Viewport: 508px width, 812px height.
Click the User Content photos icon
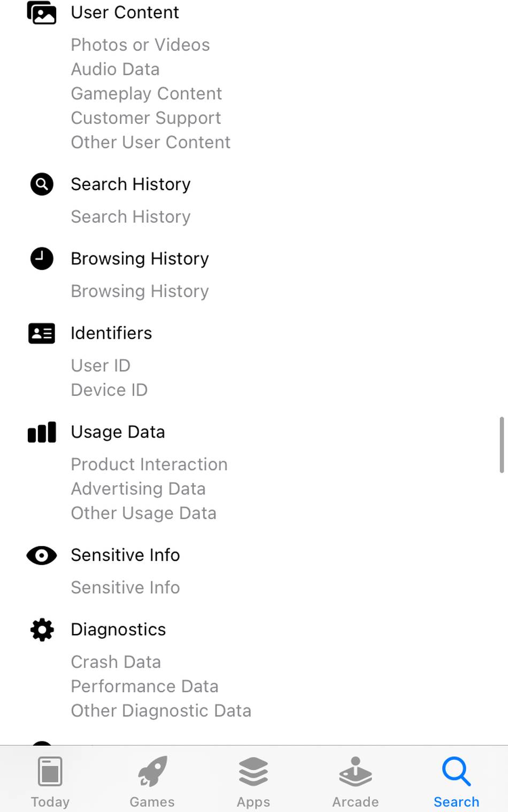click(42, 13)
